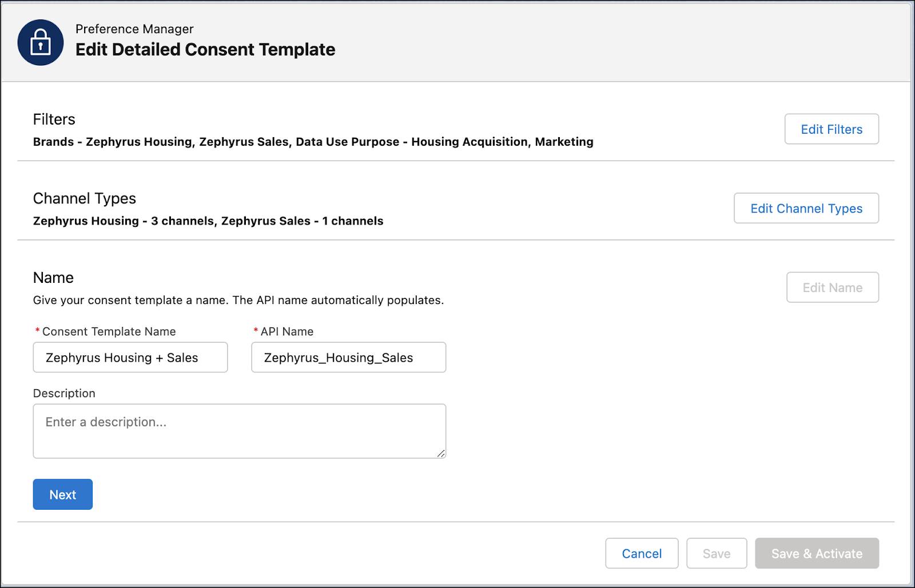The image size is (915, 588).
Task: Click the disabled Edit Name button
Action: coord(833,287)
